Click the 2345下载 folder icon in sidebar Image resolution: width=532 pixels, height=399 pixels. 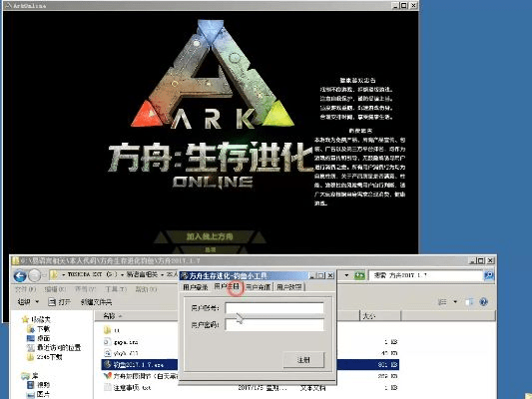(31, 357)
